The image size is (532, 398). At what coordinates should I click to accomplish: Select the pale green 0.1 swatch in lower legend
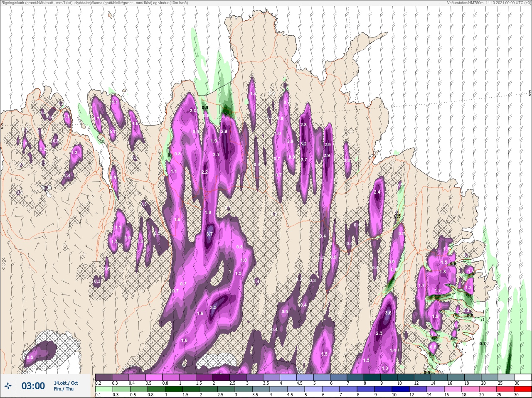click(103, 389)
